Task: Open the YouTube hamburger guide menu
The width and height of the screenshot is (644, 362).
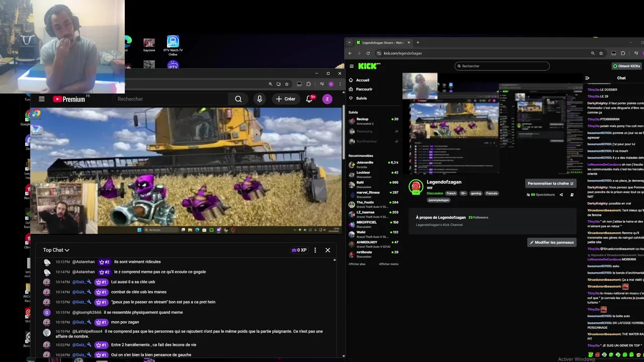Action: [x=42, y=99]
